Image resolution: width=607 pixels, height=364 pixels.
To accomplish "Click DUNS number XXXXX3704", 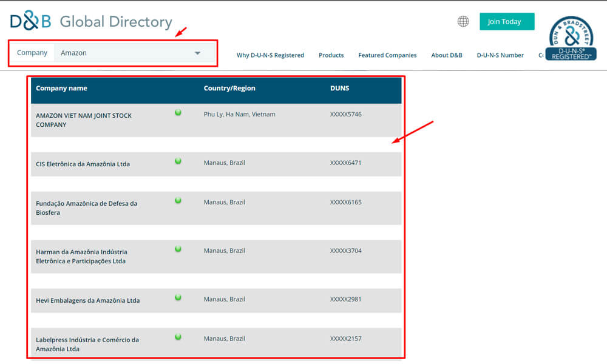I will click(x=346, y=251).
